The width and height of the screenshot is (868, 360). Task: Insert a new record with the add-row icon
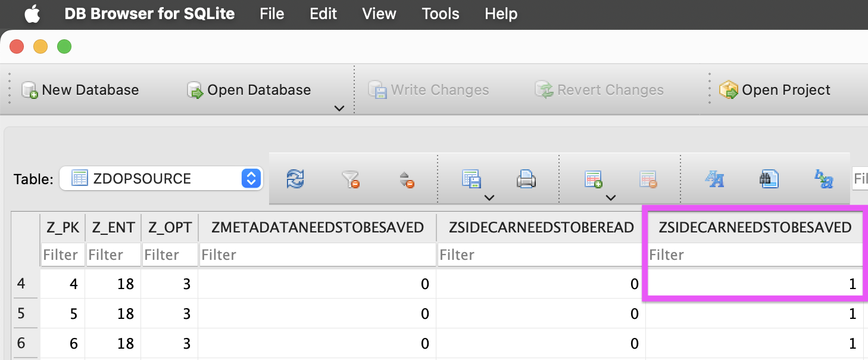593,179
